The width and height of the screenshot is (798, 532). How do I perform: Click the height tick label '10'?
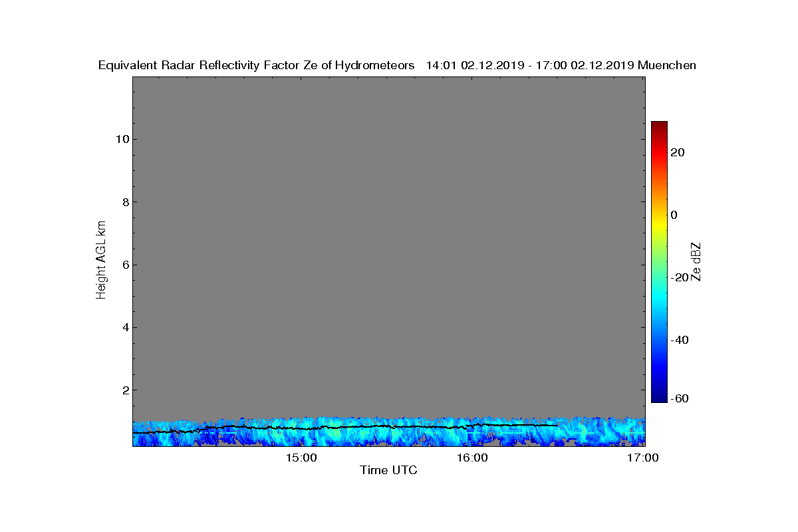point(121,140)
